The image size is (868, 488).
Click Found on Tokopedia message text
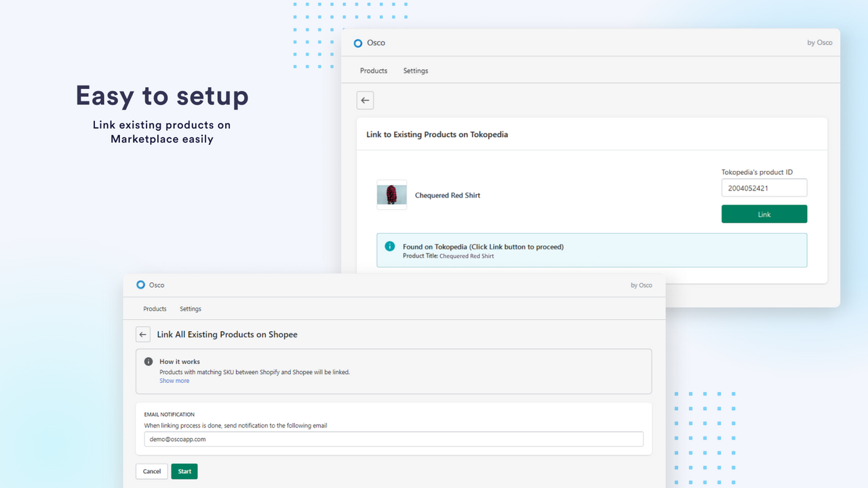[483, 247]
